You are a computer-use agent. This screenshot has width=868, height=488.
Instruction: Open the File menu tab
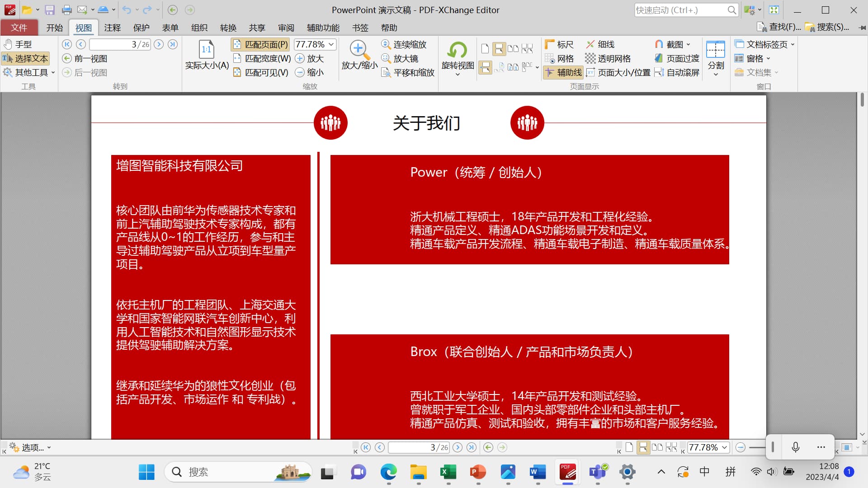19,28
